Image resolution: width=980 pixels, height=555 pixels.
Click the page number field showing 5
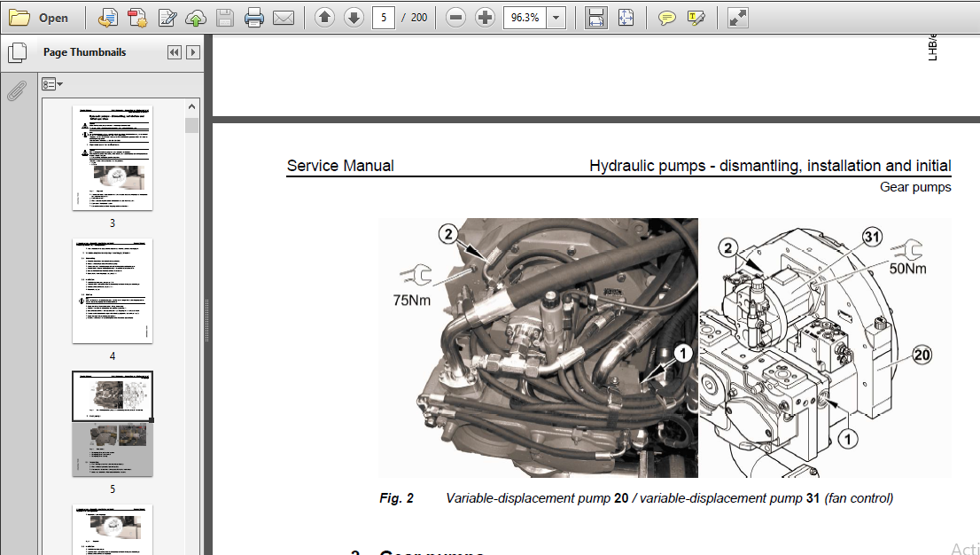(x=384, y=18)
